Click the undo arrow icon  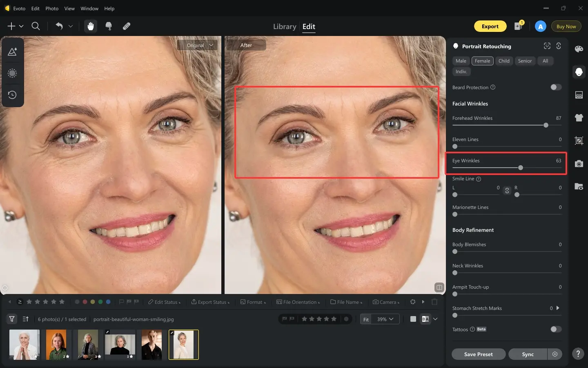[59, 26]
